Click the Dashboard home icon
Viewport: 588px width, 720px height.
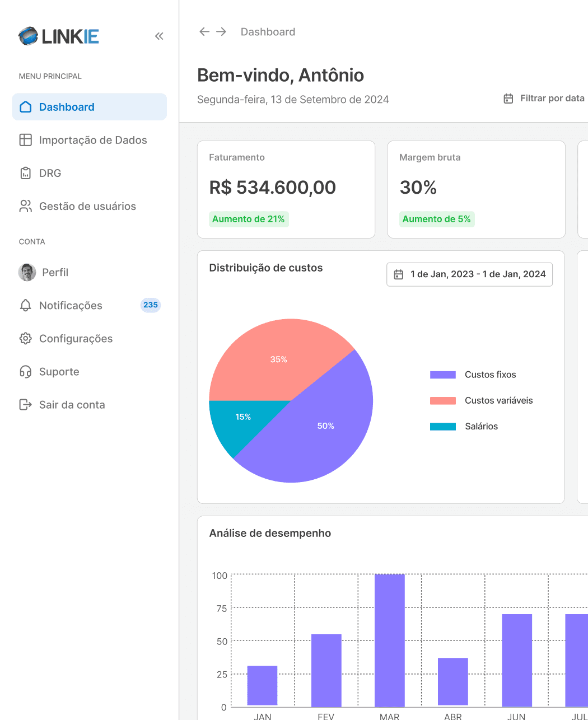(x=26, y=107)
